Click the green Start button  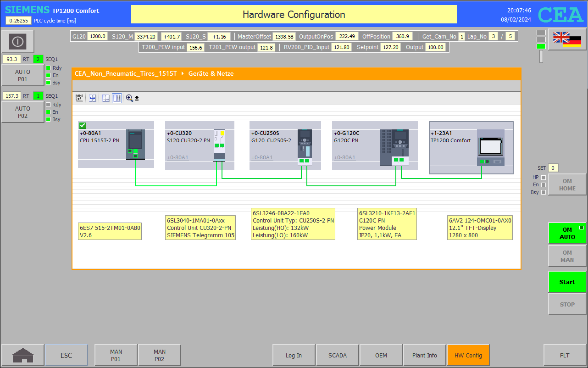pyautogui.click(x=567, y=282)
